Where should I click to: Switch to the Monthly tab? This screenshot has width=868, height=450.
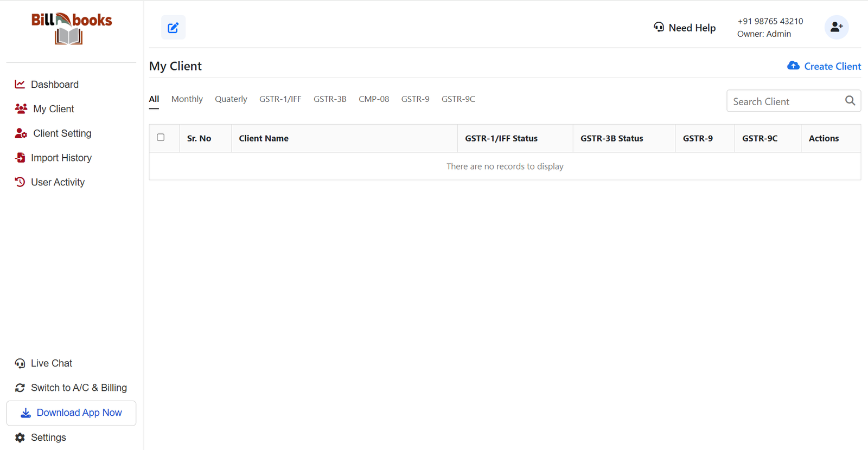click(187, 99)
